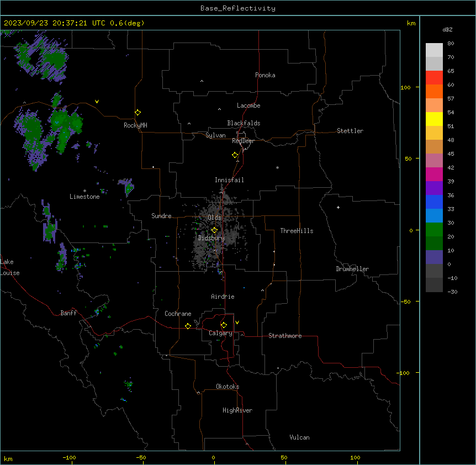
Task: Select the magenta 39-42 dBZ legend swatch
Action: click(x=434, y=174)
